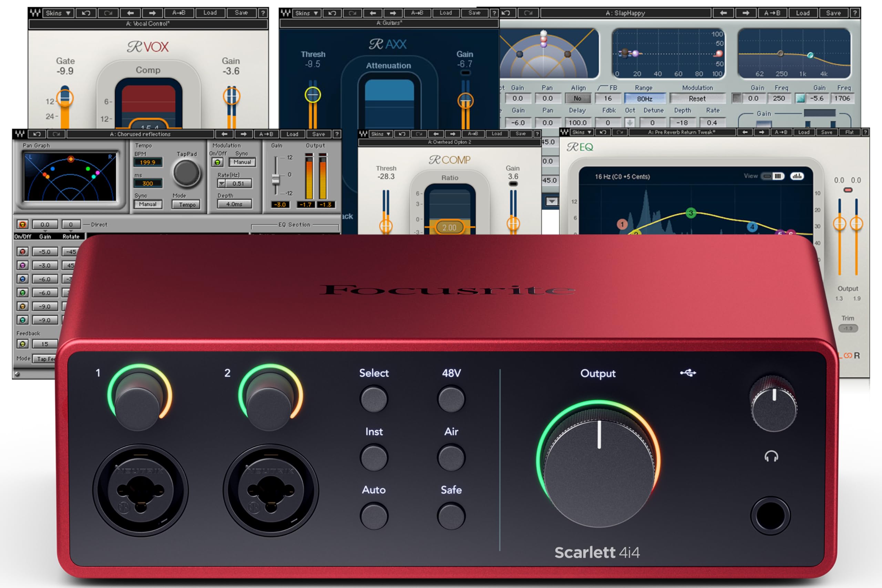Switch REQ view to analyzer bars icon
Image resolution: width=882 pixels, height=588 pixels.
click(x=797, y=176)
